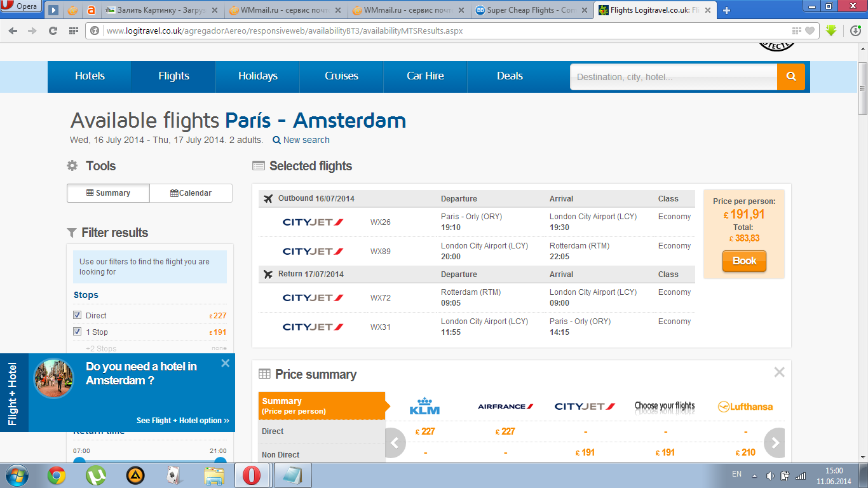Viewport: 868px width, 488px height.
Task: Click the taskbar clock showing 15:00
Action: tap(834, 475)
